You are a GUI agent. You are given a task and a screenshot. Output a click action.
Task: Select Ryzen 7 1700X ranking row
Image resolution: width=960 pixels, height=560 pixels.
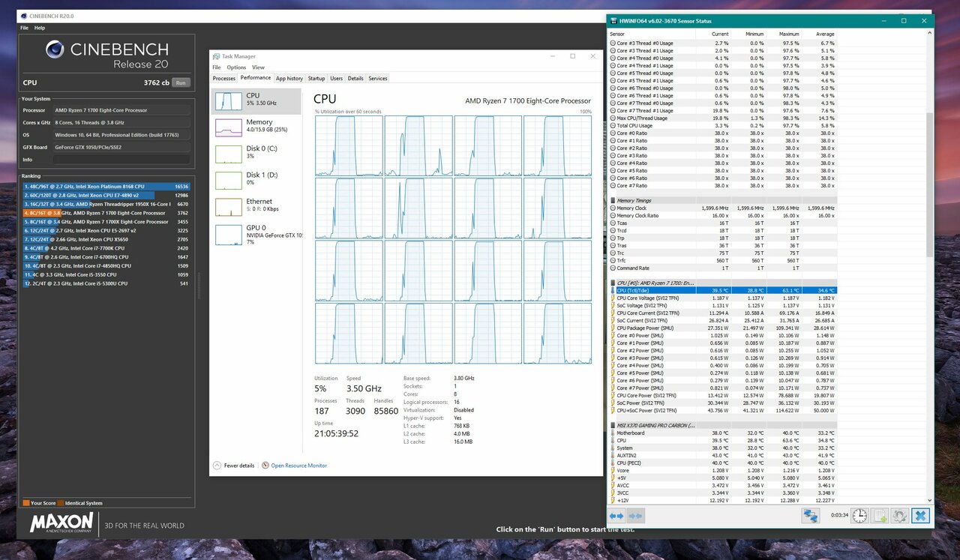point(106,222)
